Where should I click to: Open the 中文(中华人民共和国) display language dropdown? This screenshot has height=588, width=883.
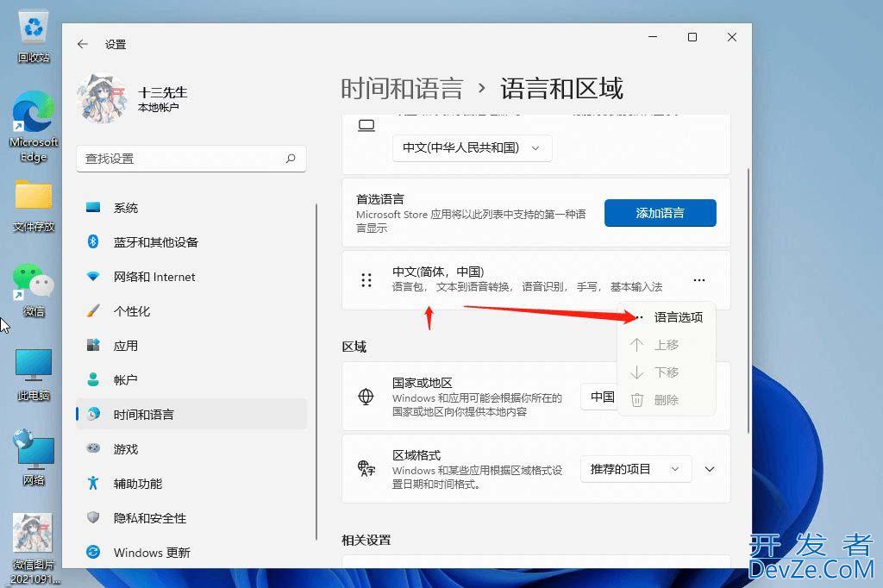(472, 147)
